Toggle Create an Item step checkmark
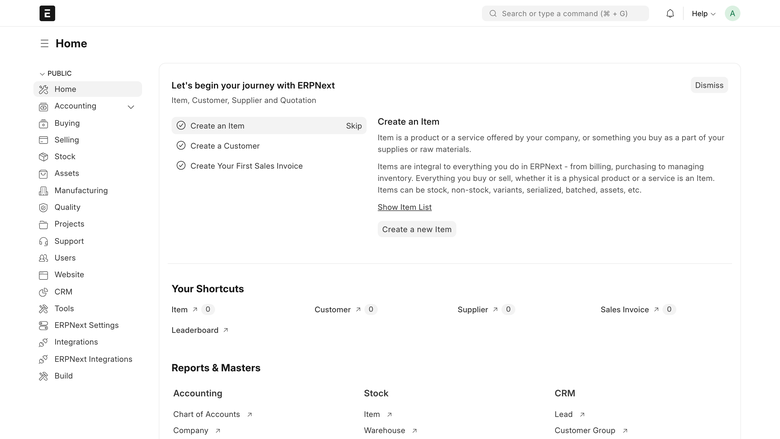780x439 pixels. pyautogui.click(x=181, y=126)
